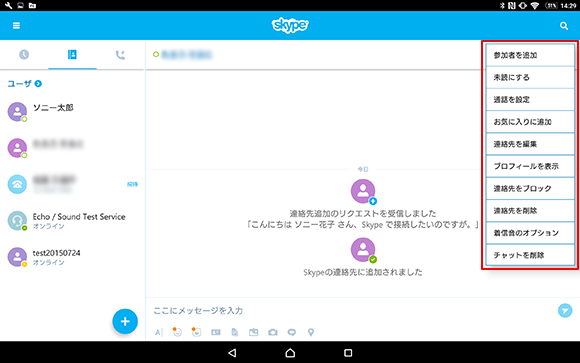This screenshot has height=363, width=580.
Task: Select 着信音のオプション menu item
Action: click(x=530, y=233)
